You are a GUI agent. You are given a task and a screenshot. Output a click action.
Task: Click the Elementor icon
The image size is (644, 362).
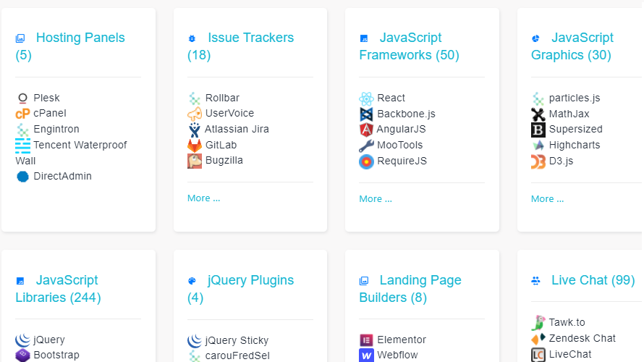366,340
